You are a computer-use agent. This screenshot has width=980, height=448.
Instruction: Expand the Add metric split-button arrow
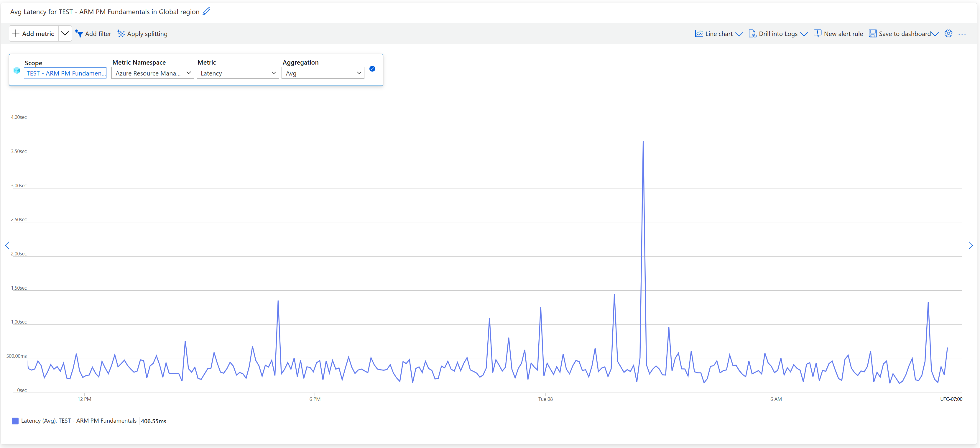[65, 34]
